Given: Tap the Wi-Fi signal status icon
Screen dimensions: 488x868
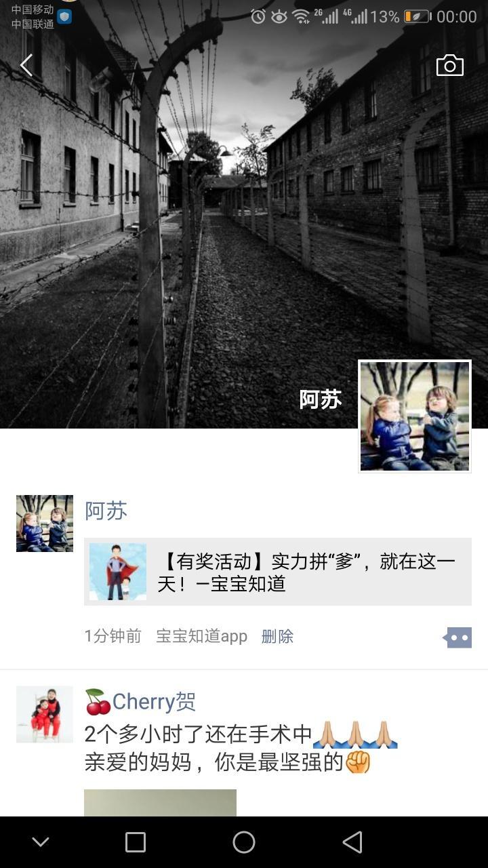Looking at the screenshot, I should tap(301, 16).
